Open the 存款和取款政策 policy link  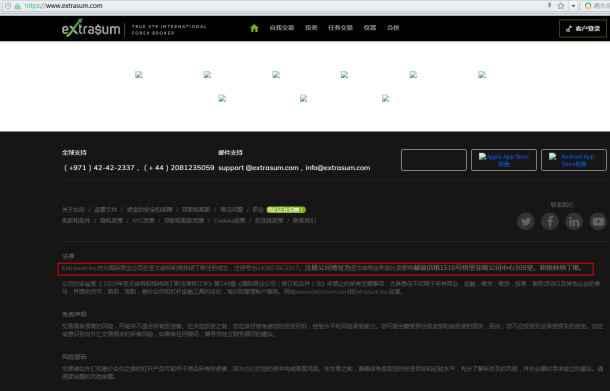[x=184, y=221]
